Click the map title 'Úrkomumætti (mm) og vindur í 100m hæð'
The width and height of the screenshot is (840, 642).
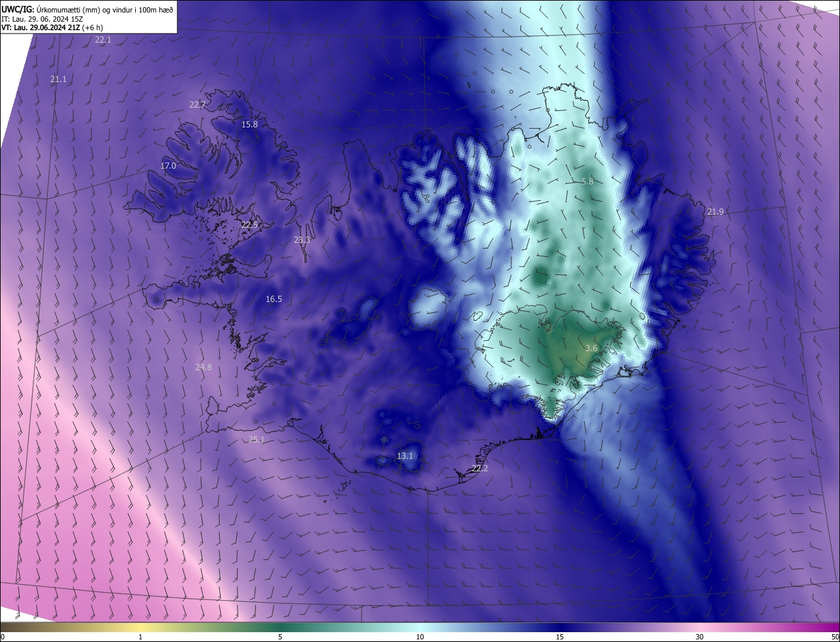point(105,9)
